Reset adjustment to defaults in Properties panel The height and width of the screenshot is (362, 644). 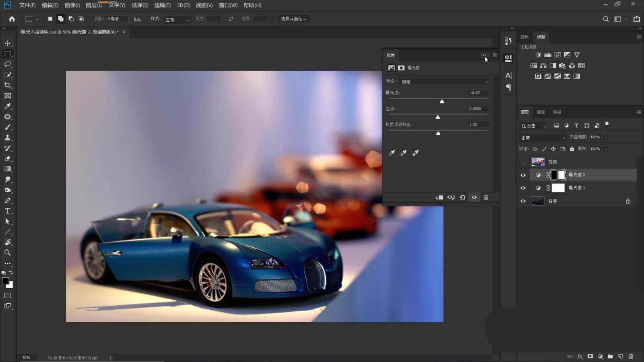tap(462, 197)
